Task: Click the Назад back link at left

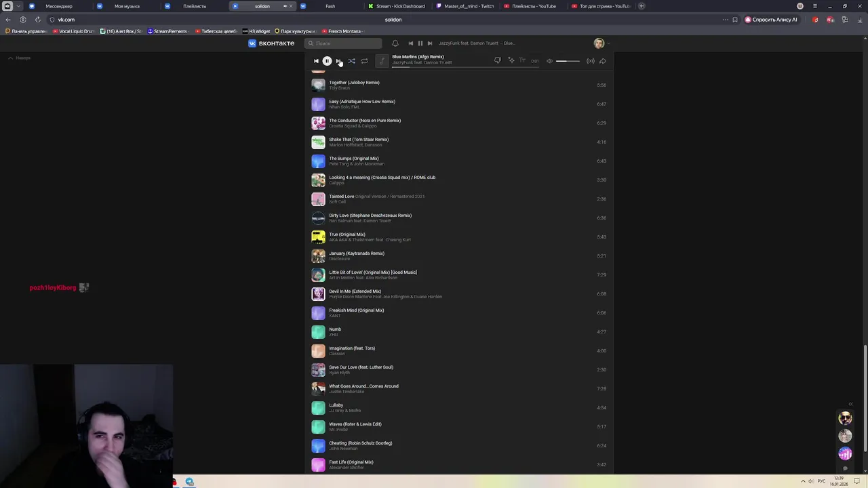Action: [20, 58]
